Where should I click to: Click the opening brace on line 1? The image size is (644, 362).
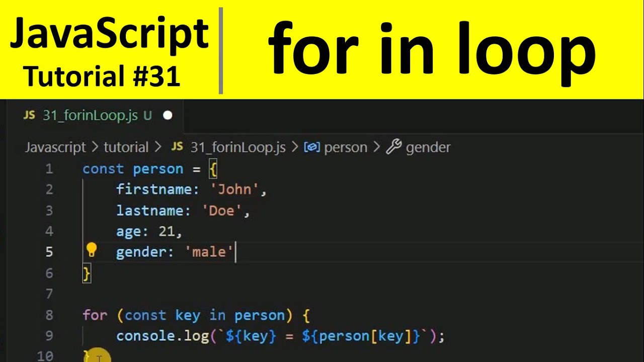213,169
